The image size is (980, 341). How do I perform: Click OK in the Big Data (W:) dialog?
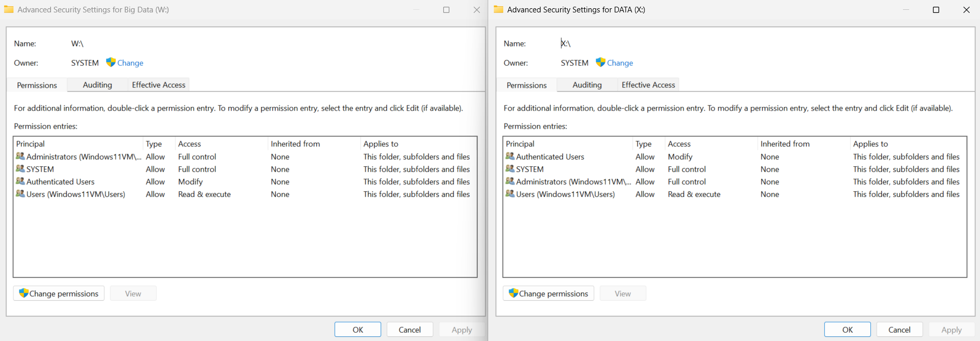click(x=358, y=330)
